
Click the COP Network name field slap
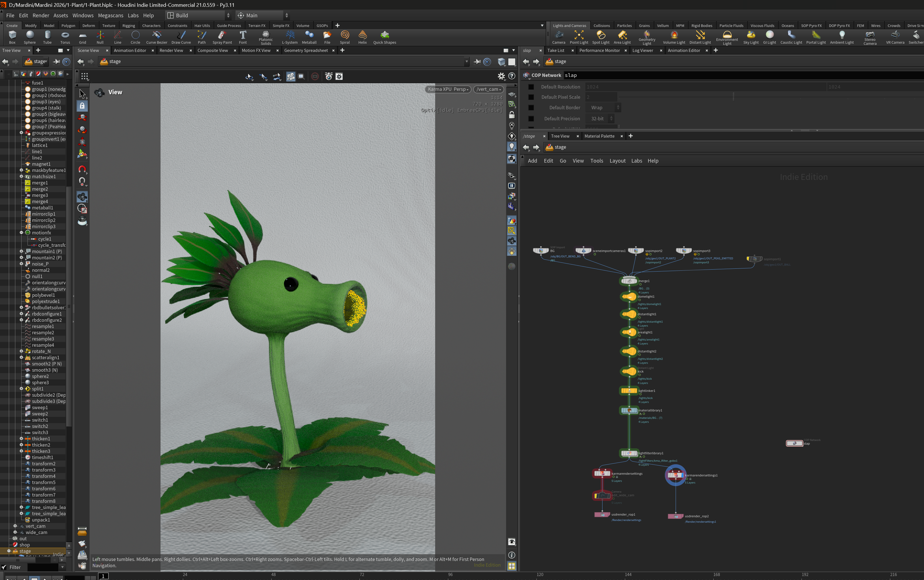click(x=743, y=75)
